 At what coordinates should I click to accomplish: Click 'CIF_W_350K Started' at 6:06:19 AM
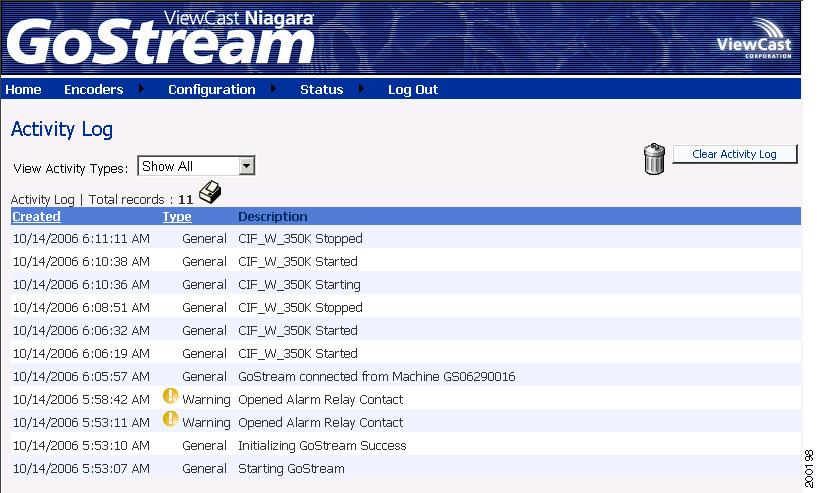(298, 353)
